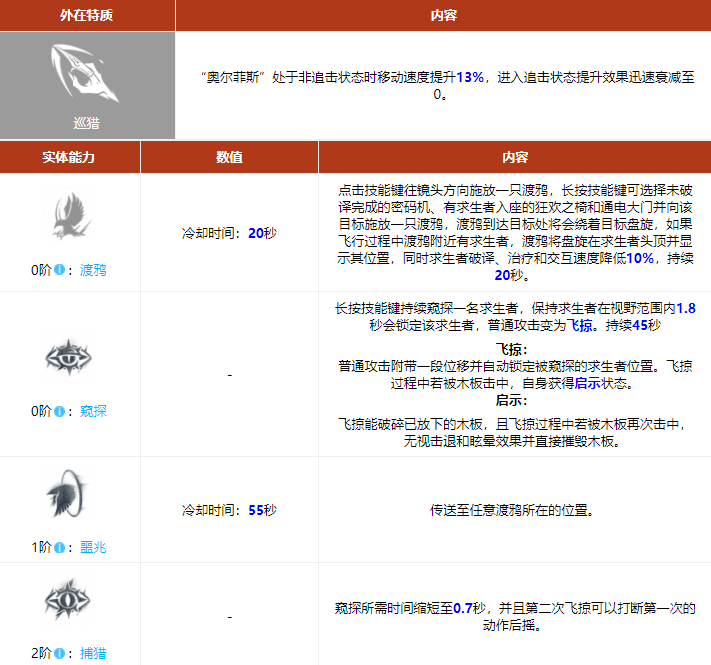Screen dimensions: 711x665
Task: Open the 捕猎 skill link
Action: point(93,653)
